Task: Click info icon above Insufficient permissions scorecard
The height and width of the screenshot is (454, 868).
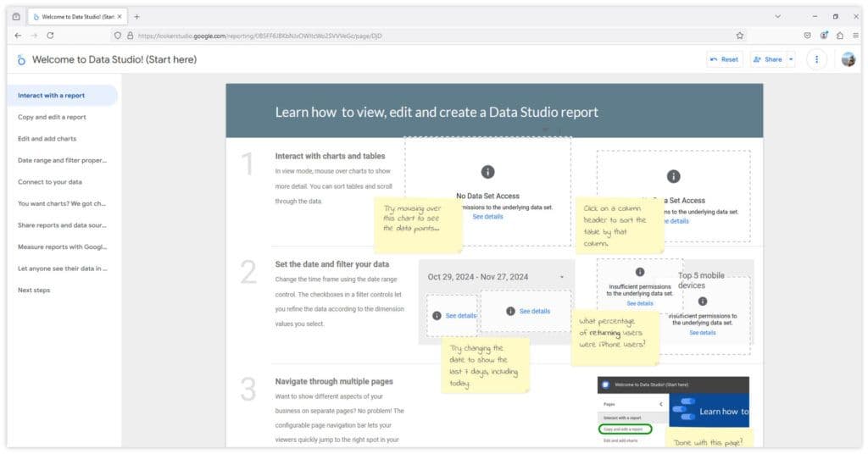Action: point(640,272)
